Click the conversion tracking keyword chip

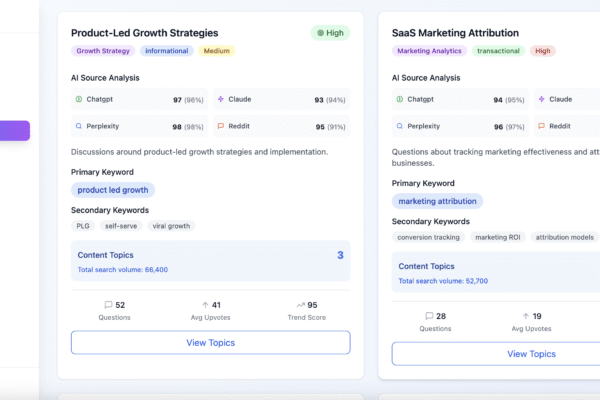(x=428, y=237)
